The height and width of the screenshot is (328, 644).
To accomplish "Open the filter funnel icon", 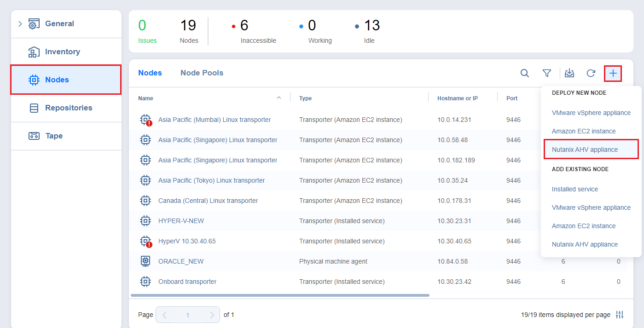I will [547, 73].
